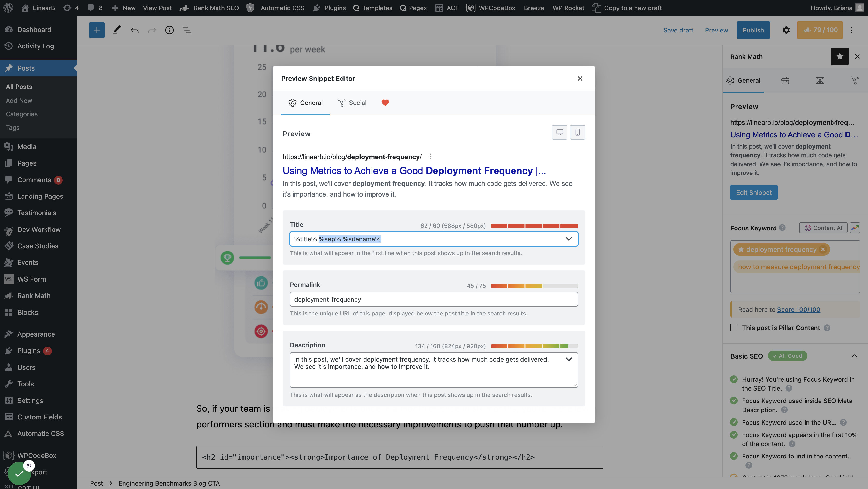
Task: Click inside the Description textarea
Action: click(434, 370)
